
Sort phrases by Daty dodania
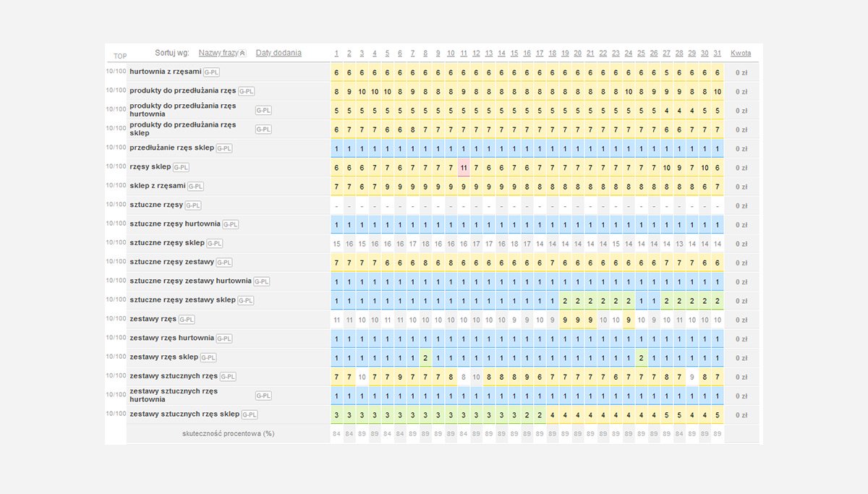point(278,53)
